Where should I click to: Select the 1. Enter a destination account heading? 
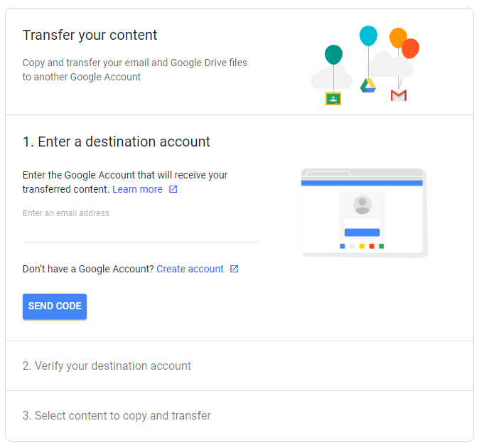[117, 142]
